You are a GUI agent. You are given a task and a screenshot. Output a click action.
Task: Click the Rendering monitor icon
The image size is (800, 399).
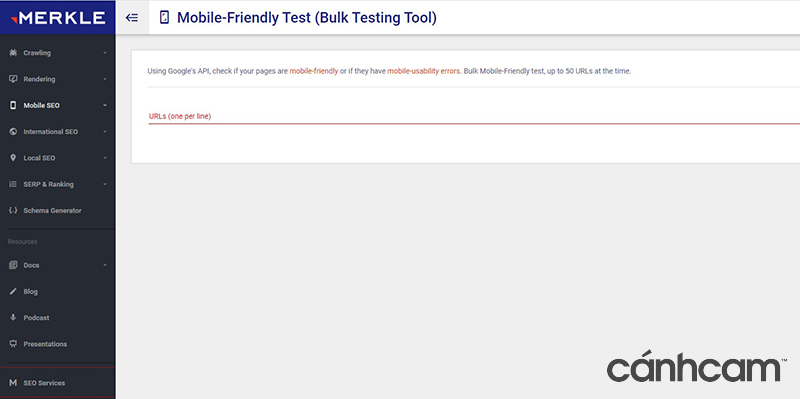pyautogui.click(x=13, y=79)
